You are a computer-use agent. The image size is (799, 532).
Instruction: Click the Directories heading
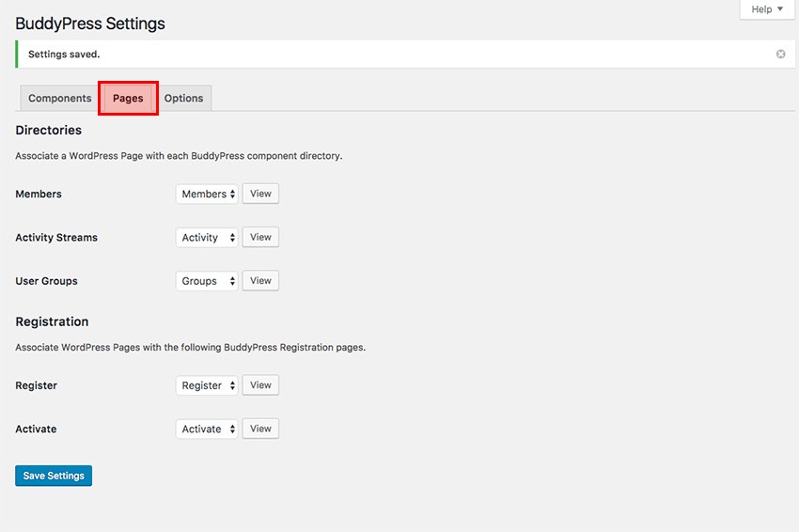48,130
